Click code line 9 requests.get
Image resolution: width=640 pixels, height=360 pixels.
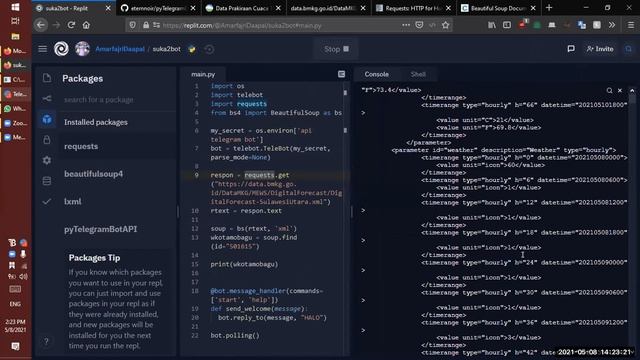[x=267, y=175]
